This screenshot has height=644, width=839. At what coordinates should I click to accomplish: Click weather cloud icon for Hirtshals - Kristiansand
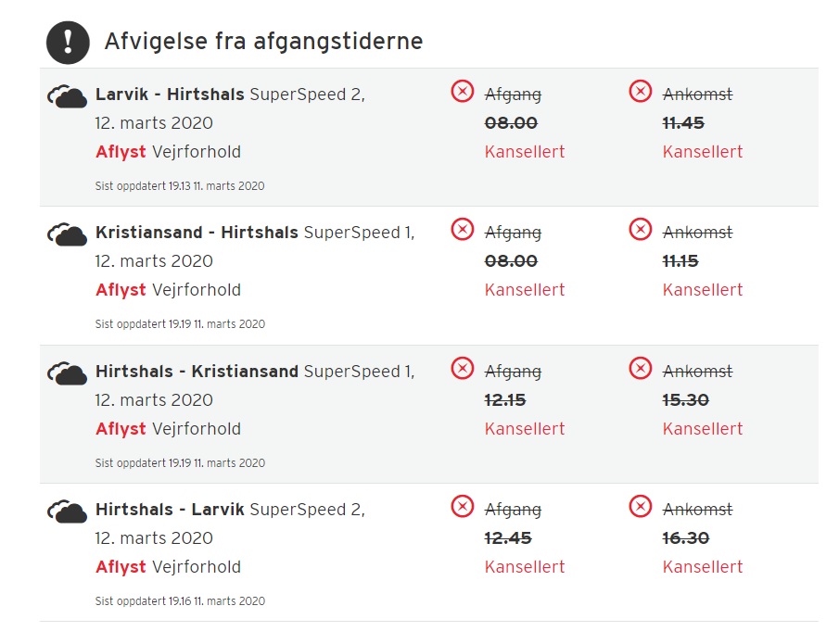67,373
